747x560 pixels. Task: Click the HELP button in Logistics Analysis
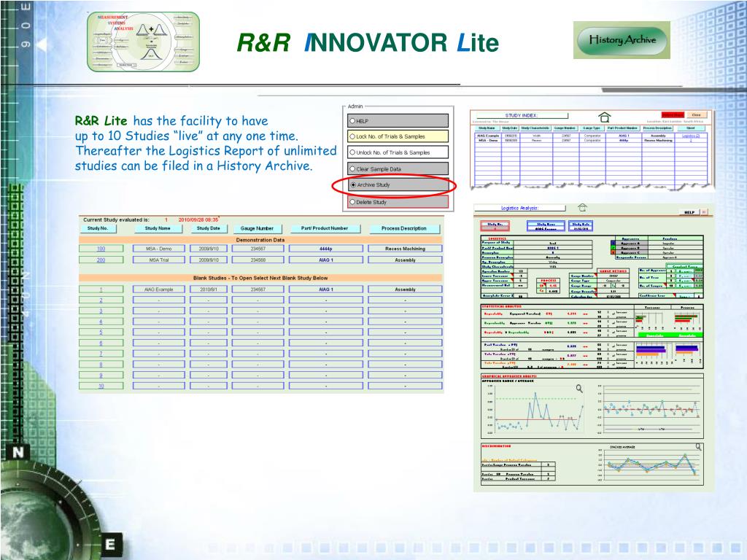689,212
